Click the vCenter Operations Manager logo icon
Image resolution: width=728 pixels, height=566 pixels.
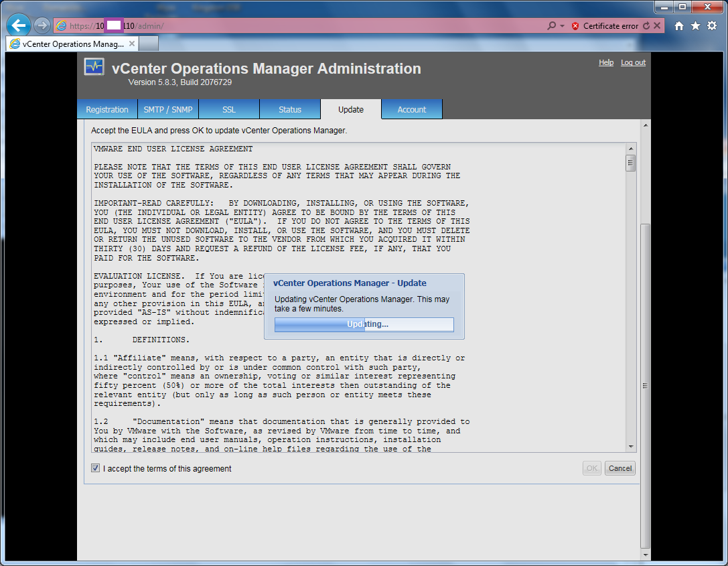click(x=94, y=68)
